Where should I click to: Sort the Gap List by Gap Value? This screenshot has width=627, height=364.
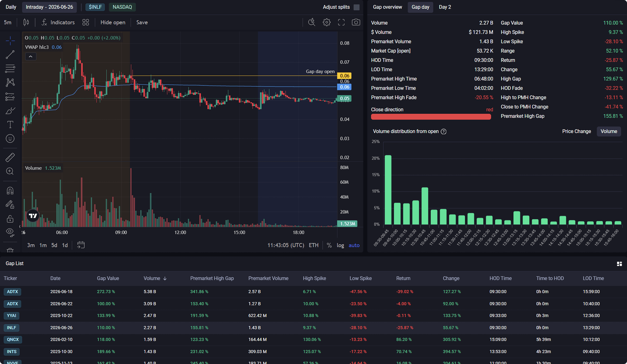tap(108, 278)
